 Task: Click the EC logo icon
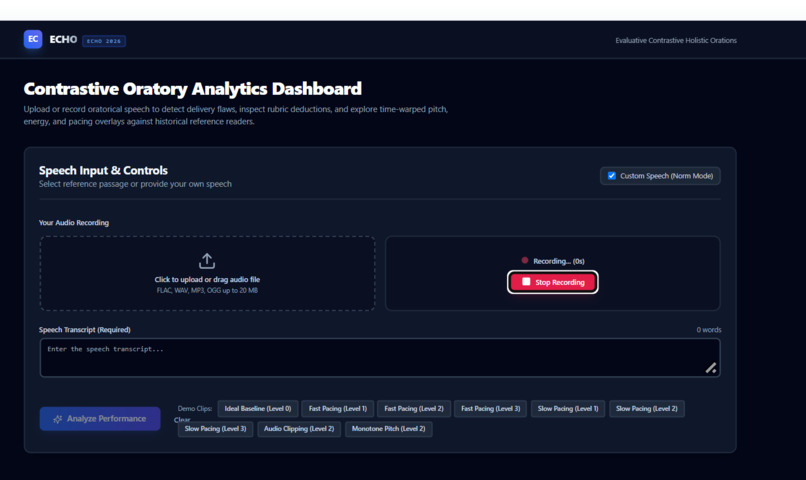[33, 39]
